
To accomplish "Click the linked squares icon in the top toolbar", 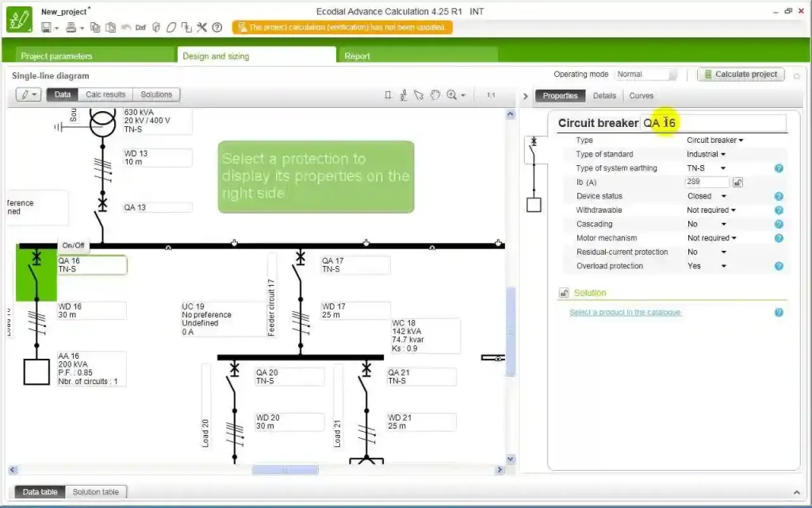I will tap(186, 28).
